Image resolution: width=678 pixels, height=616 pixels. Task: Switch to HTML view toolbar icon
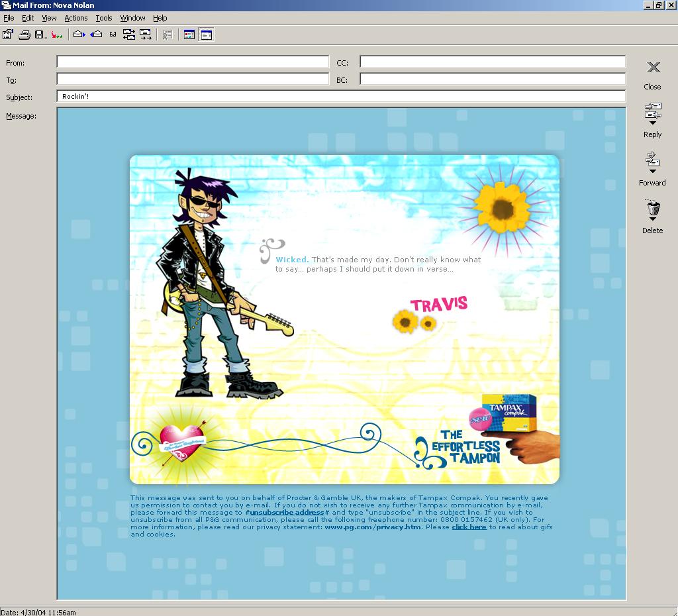189,34
